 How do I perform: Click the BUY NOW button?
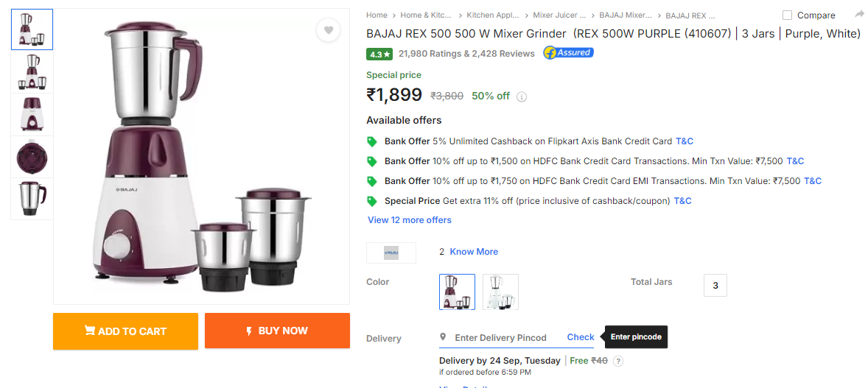[277, 331]
